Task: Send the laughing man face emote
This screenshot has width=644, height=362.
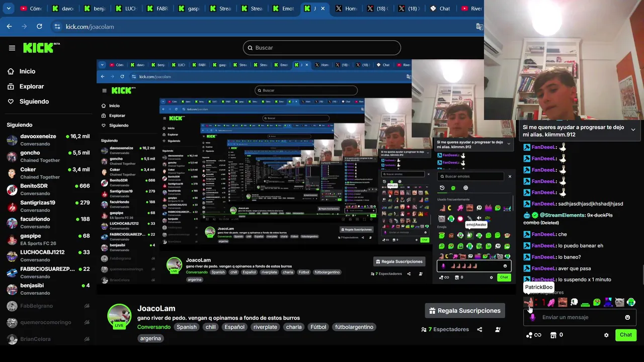Action: coord(562,302)
